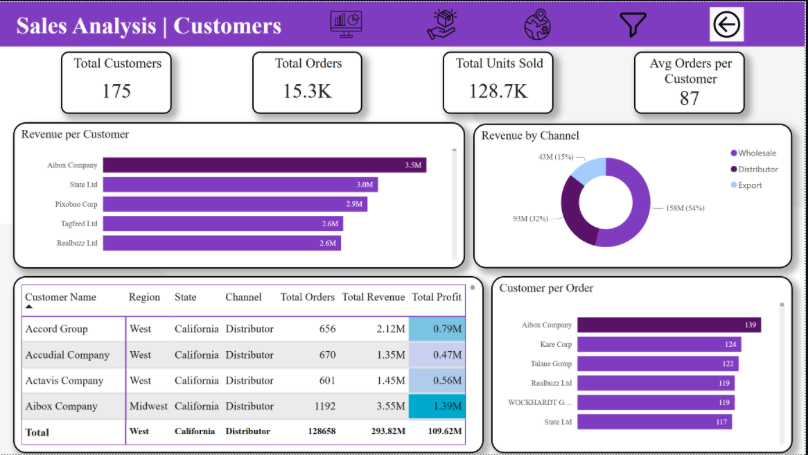This screenshot has width=808, height=455.
Task: Click the back arrow button
Action: 727,23
